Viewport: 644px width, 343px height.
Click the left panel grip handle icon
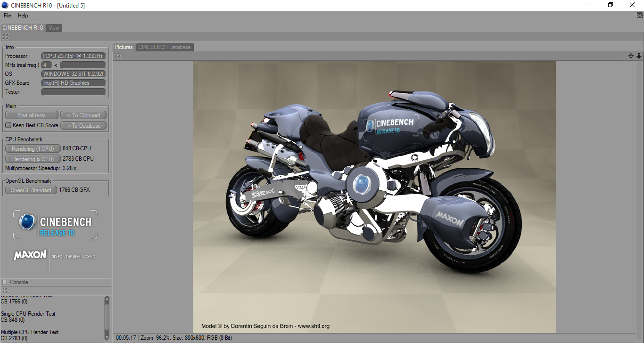point(5,37)
